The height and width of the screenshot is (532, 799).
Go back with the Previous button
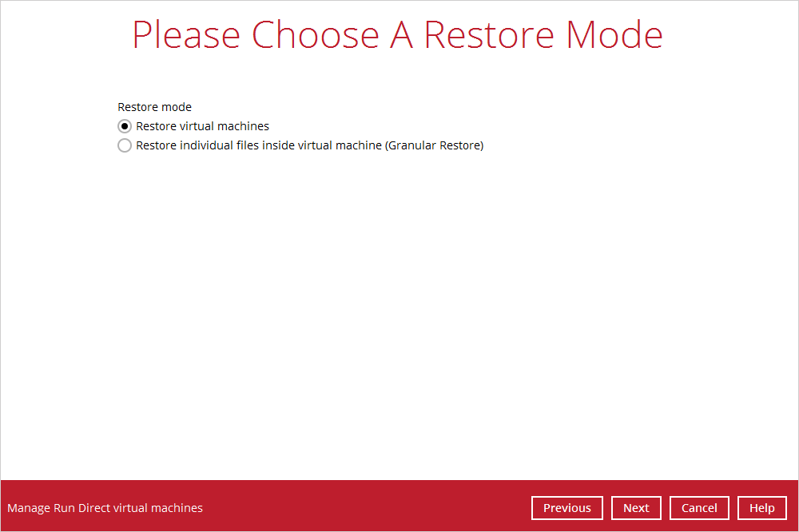click(x=566, y=508)
